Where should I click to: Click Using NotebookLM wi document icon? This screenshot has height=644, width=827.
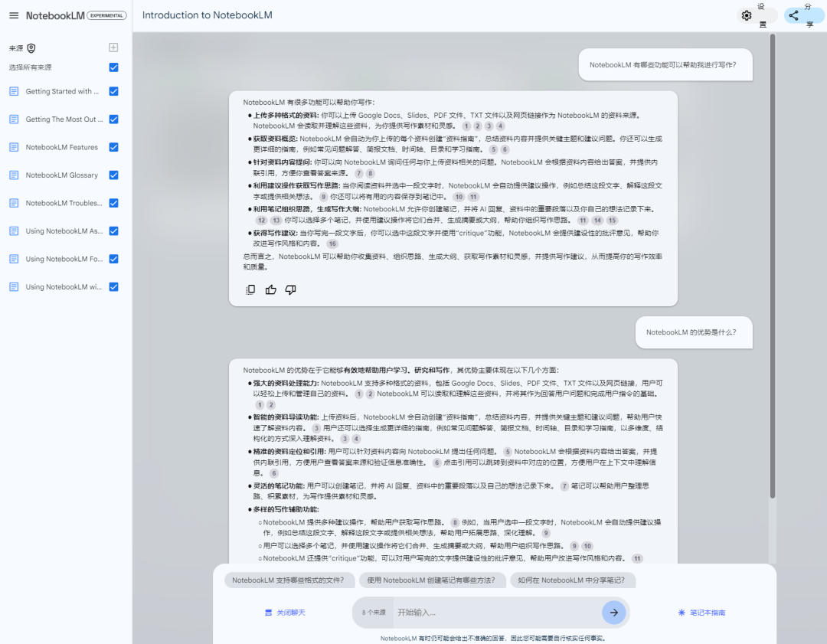[15, 287]
